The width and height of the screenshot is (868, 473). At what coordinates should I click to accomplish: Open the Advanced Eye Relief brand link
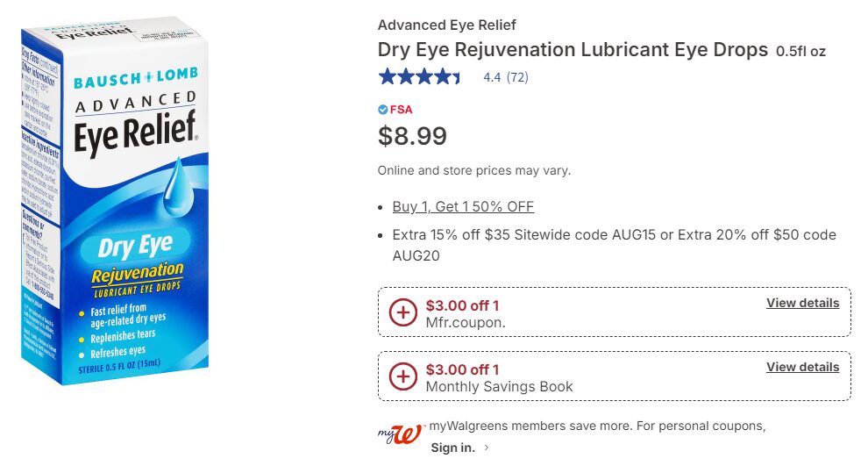(x=446, y=25)
